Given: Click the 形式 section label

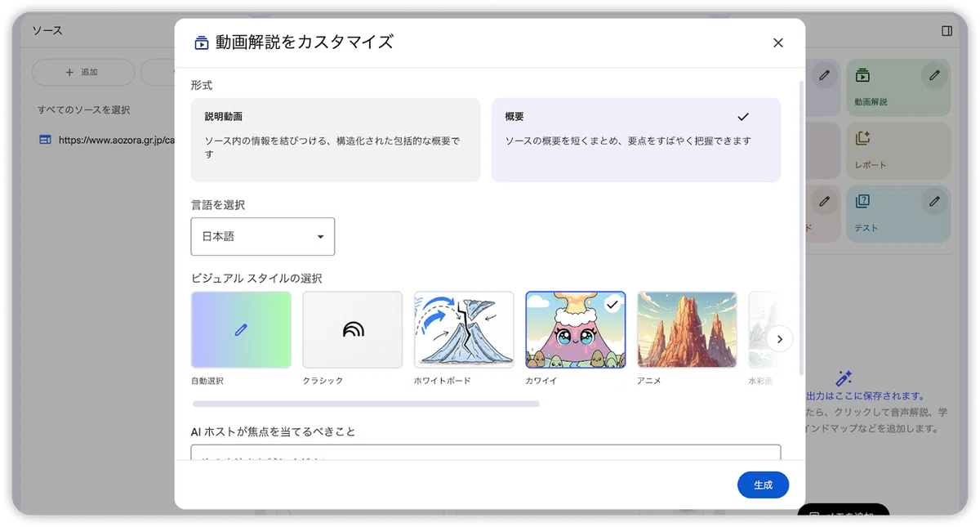Looking at the screenshot, I should (202, 85).
